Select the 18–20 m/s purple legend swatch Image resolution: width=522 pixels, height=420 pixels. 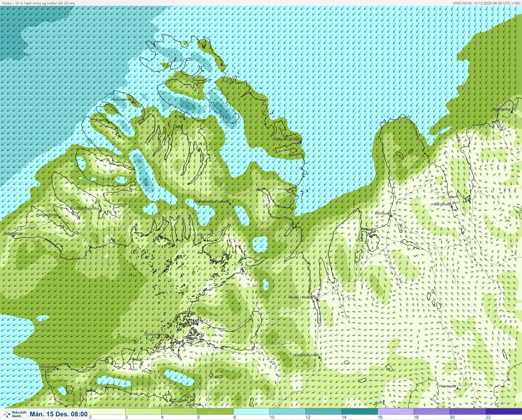(x=431, y=411)
